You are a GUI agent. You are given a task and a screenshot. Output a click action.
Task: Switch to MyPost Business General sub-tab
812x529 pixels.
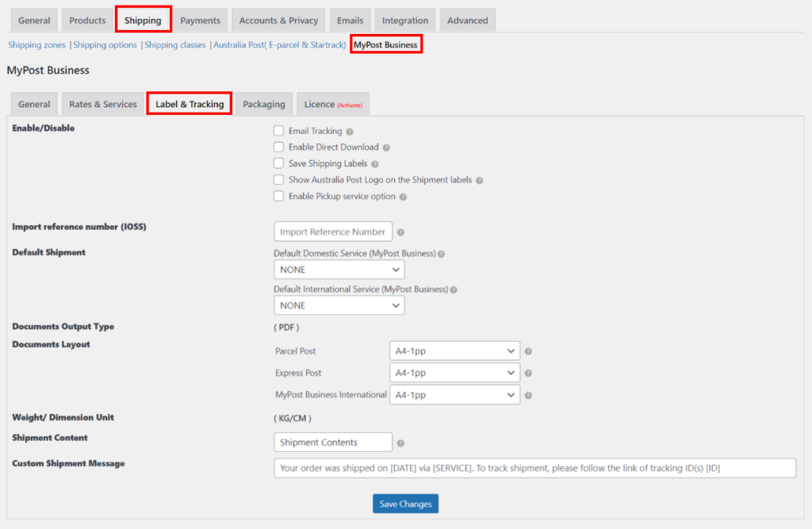pos(34,104)
